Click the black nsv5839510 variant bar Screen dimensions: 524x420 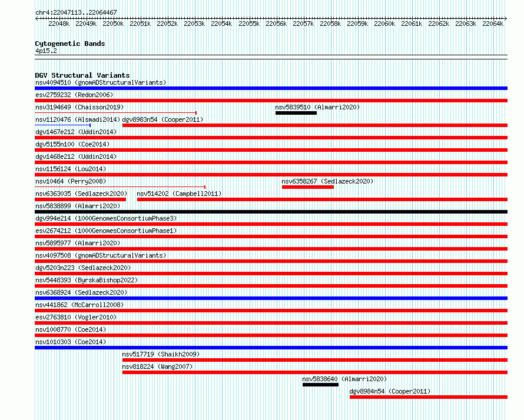tap(296, 113)
